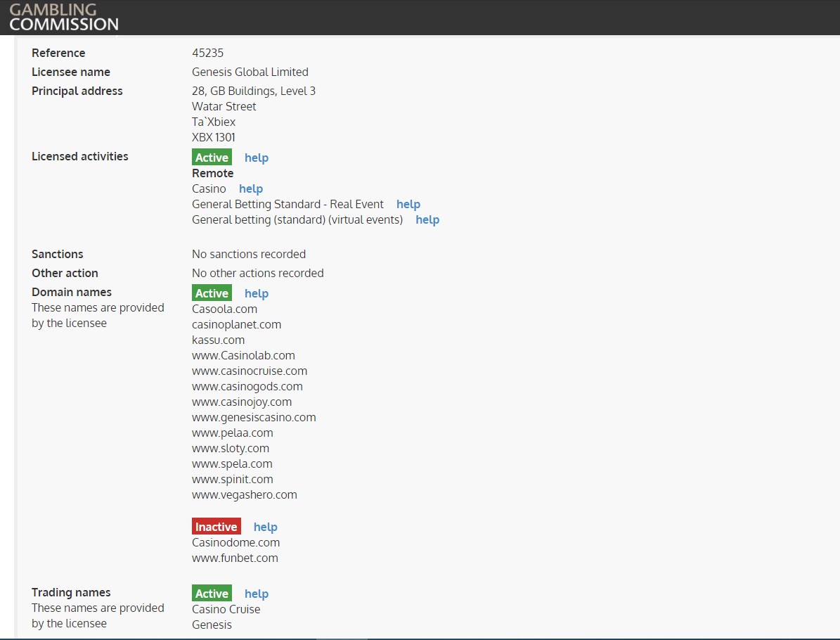Select domain www.sloty.com
This screenshot has width=840, height=640.
pos(231,449)
